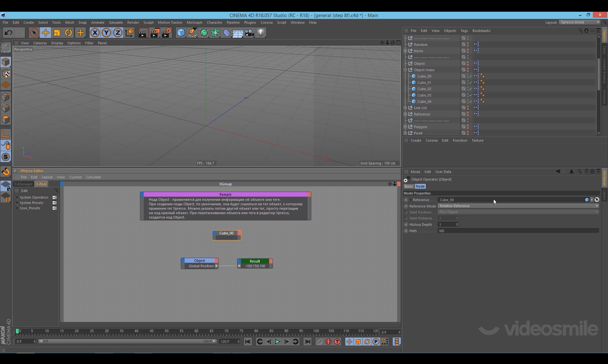Viewport: 608px width, 364px height.
Task: Expand the Link List tree node
Action: pos(405,108)
